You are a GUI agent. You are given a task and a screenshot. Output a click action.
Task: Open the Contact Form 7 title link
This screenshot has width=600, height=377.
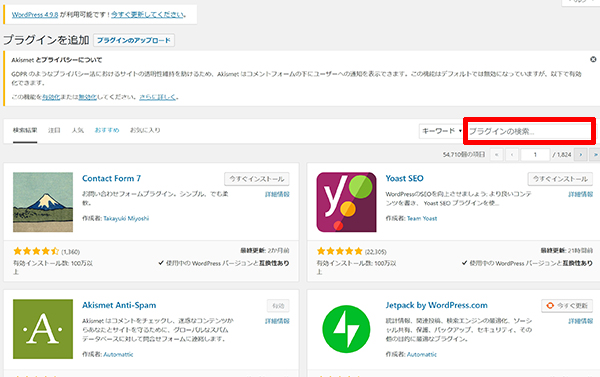click(x=111, y=178)
